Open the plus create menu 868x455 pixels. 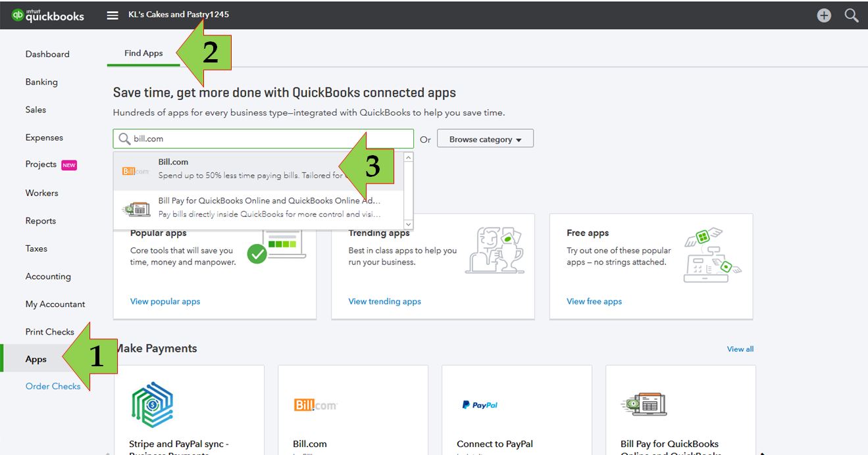(x=824, y=15)
